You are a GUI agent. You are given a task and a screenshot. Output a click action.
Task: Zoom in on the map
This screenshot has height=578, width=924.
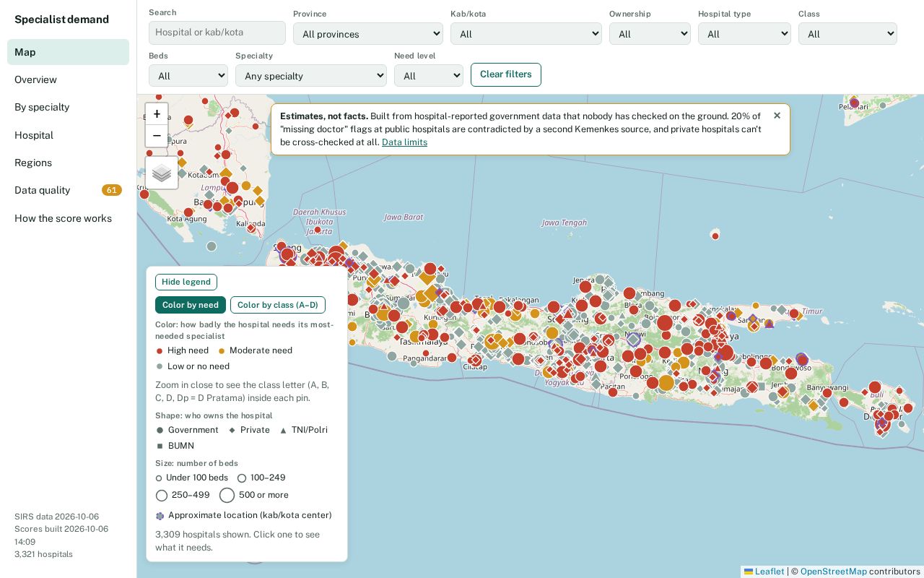click(157, 114)
